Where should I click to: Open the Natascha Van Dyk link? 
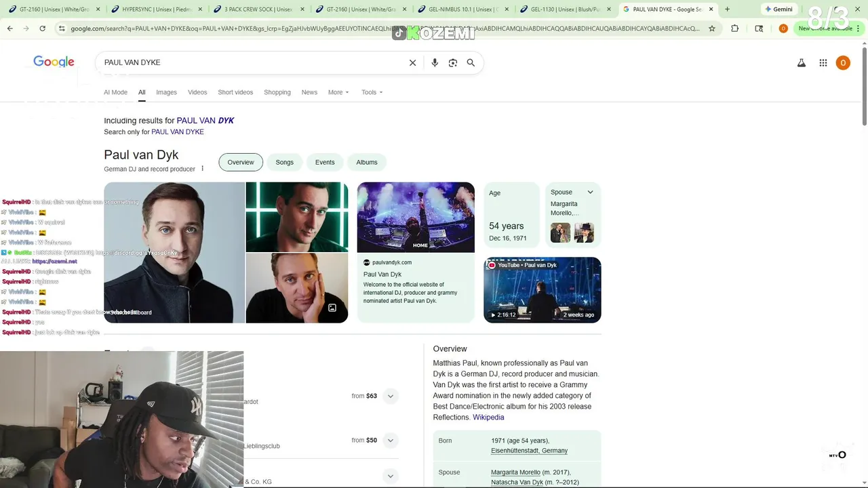[517, 483]
